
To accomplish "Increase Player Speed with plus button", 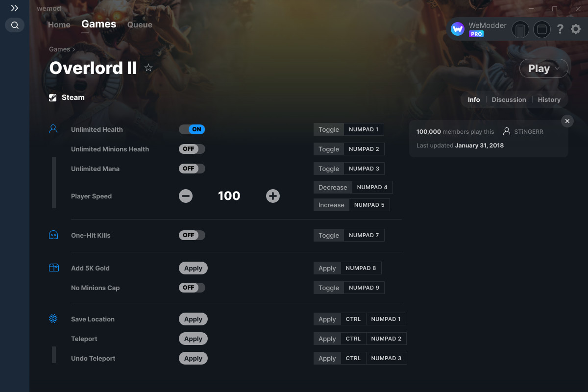I will coord(273,196).
